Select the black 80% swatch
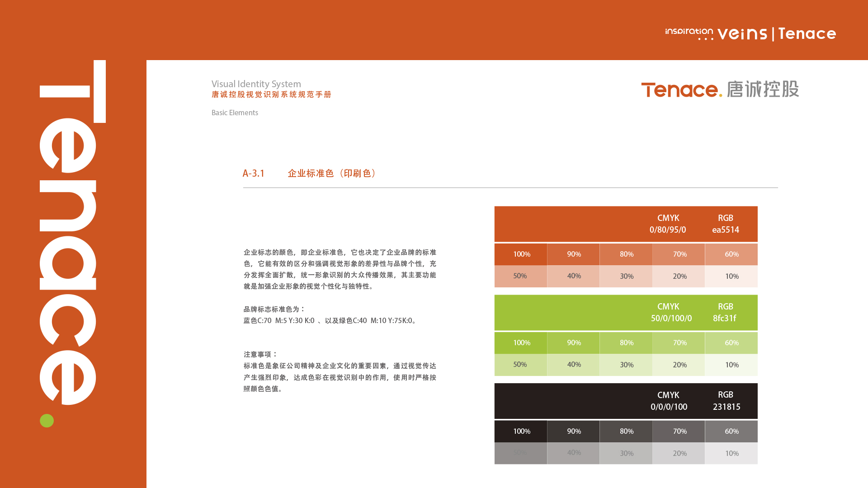 pyautogui.click(x=626, y=432)
